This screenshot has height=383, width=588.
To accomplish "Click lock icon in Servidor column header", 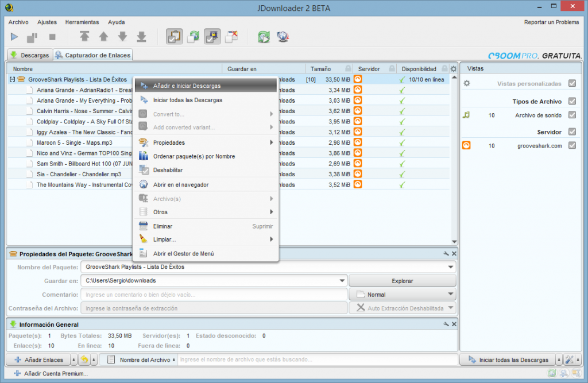I will click(x=392, y=68).
